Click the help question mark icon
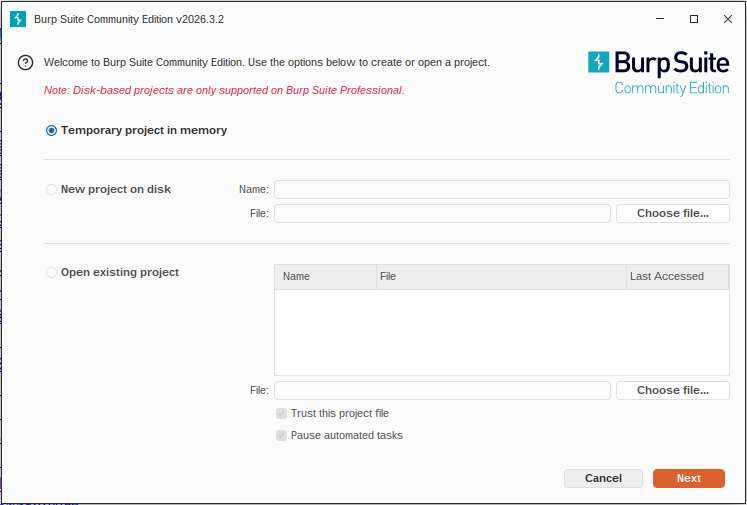Viewport: 747px width, 505px height. coord(25,62)
